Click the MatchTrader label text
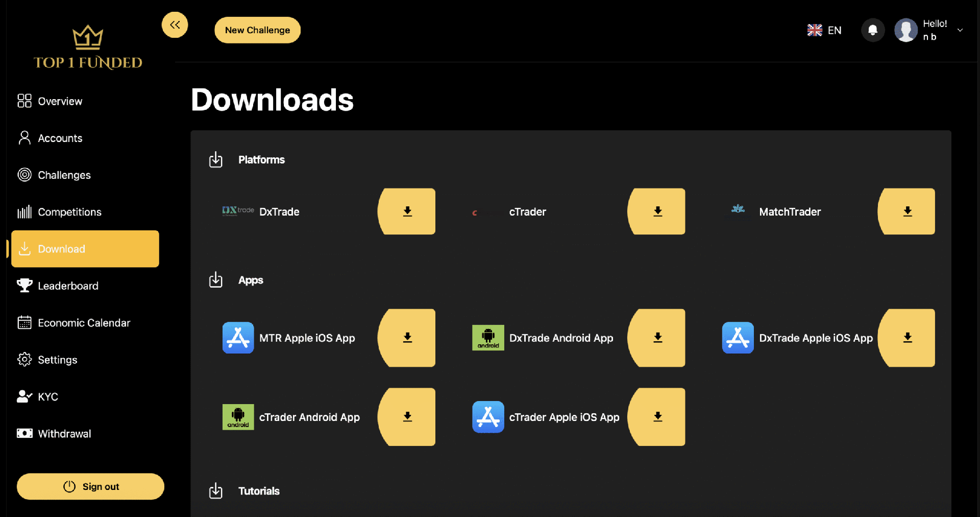 click(x=790, y=212)
